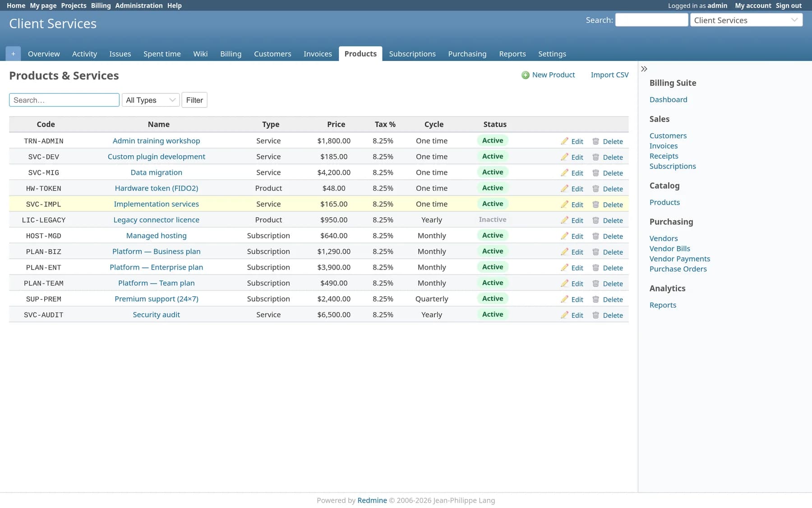Click trash icon in Platform Enterprise plan row
This screenshot has width=812, height=508.
(595, 267)
